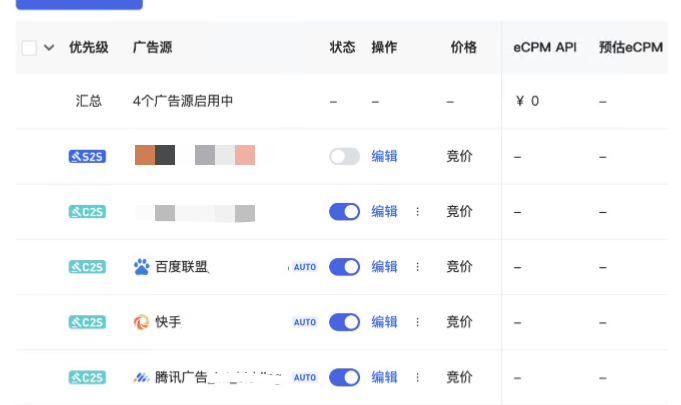The image size is (681, 405).
Task: Tick the select-all checkbox in header
Action: pyautogui.click(x=29, y=47)
